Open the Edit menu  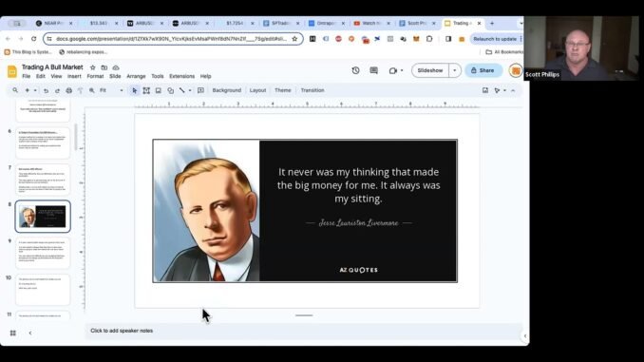41,76
